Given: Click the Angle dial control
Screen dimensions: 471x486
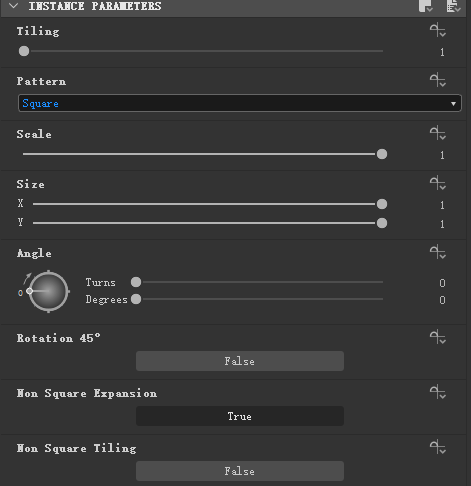Looking at the screenshot, I should pyautogui.click(x=49, y=292).
